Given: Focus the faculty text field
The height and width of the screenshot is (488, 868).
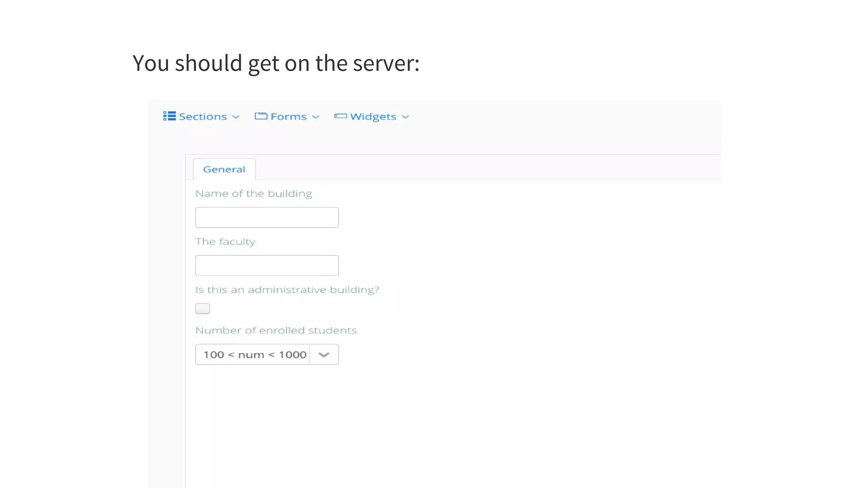Looking at the screenshot, I should 267,265.
